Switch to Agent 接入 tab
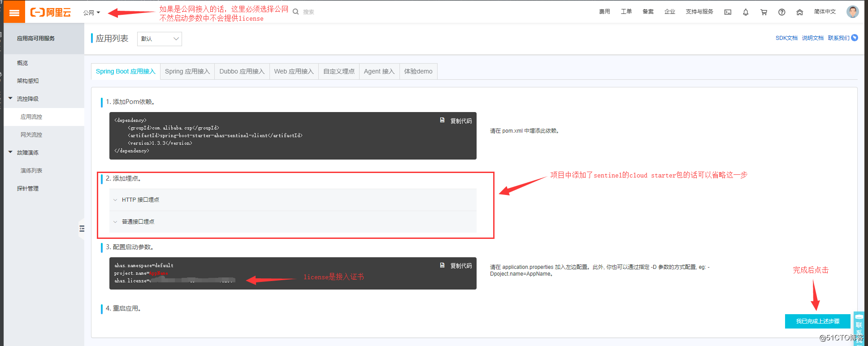 (x=379, y=71)
